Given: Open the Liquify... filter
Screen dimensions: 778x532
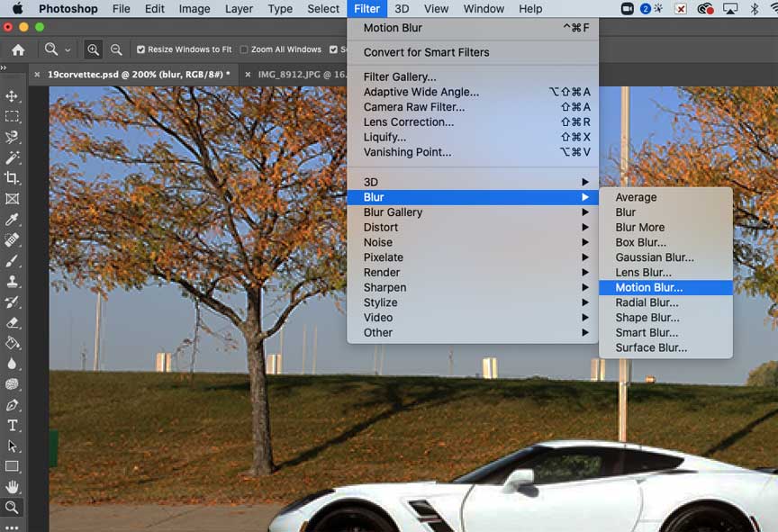Looking at the screenshot, I should pyautogui.click(x=473, y=137).
